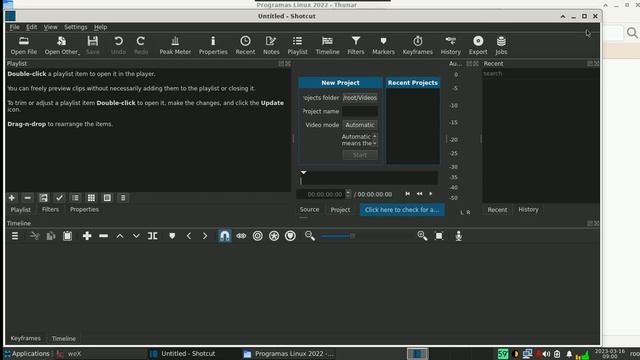Viewport: 640px width, 360px height.
Task: Focus the Project name input field
Action: tap(360, 111)
